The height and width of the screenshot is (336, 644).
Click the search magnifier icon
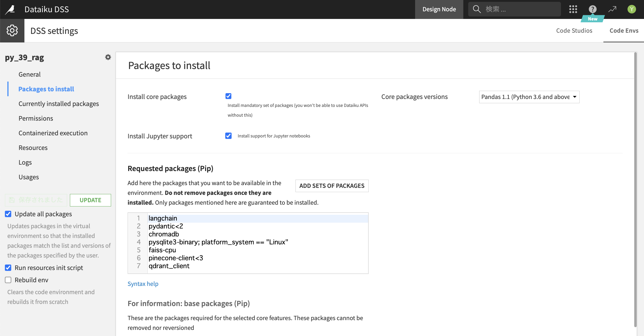pyautogui.click(x=477, y=9)
